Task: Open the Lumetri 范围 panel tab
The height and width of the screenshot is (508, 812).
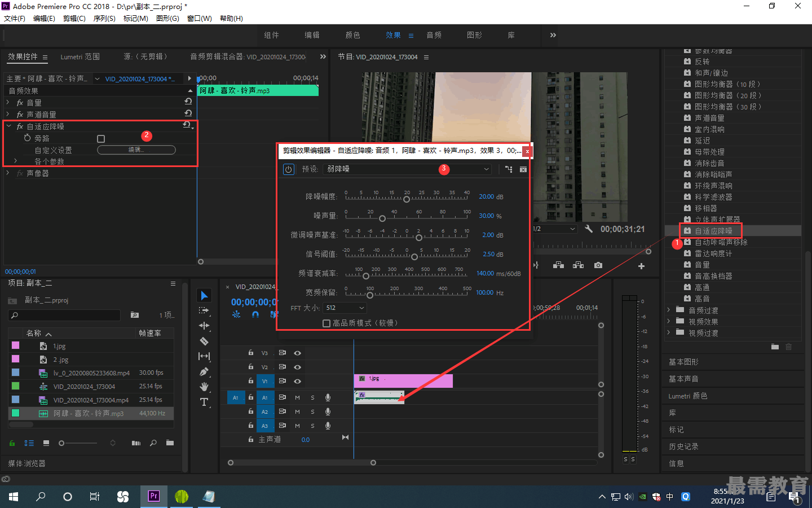Action: coord(80,56)
